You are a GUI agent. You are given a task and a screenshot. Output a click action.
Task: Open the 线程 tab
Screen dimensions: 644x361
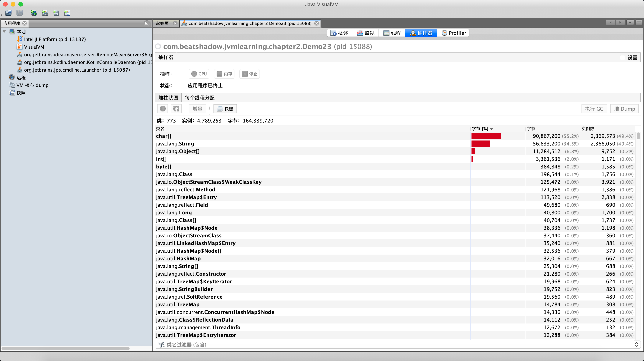392,33
